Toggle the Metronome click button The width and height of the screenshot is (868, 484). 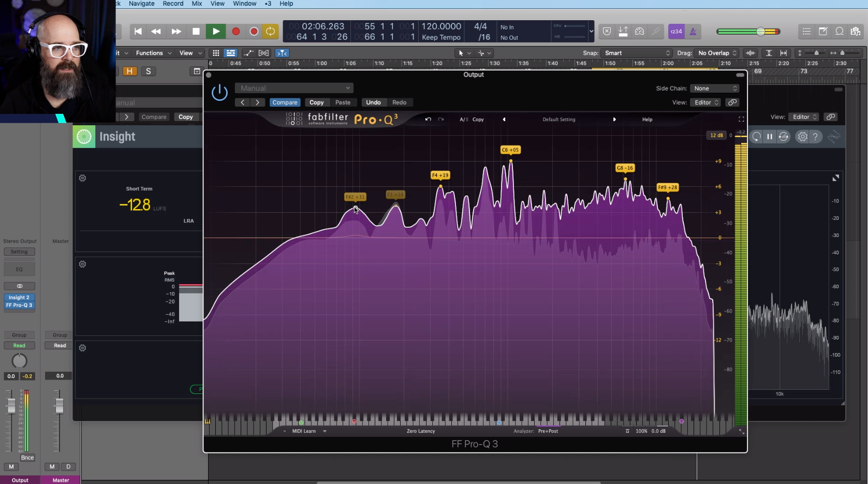(693, 32)
